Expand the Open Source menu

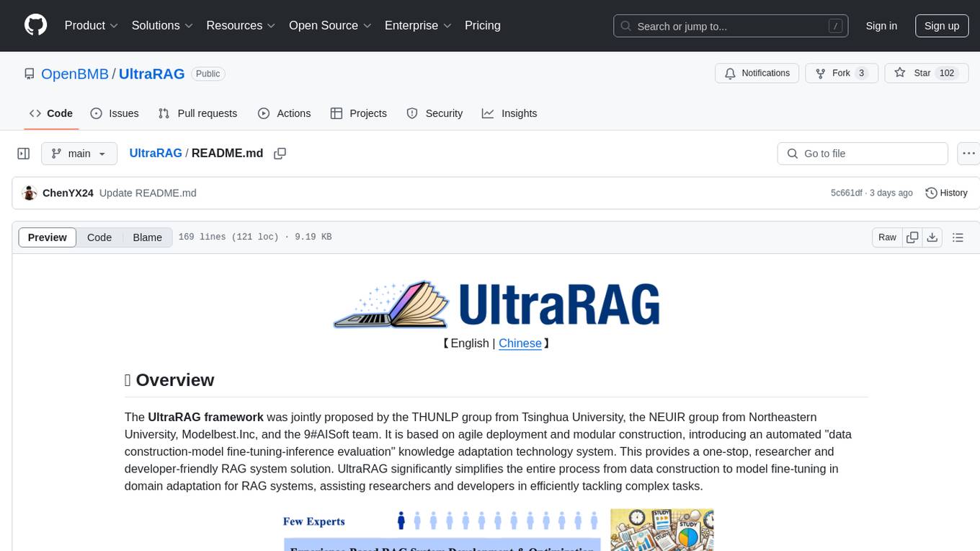330,25
